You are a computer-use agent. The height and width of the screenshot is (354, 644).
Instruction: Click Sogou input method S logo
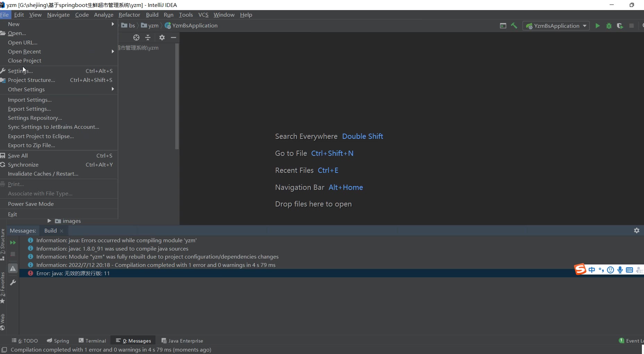580,269
